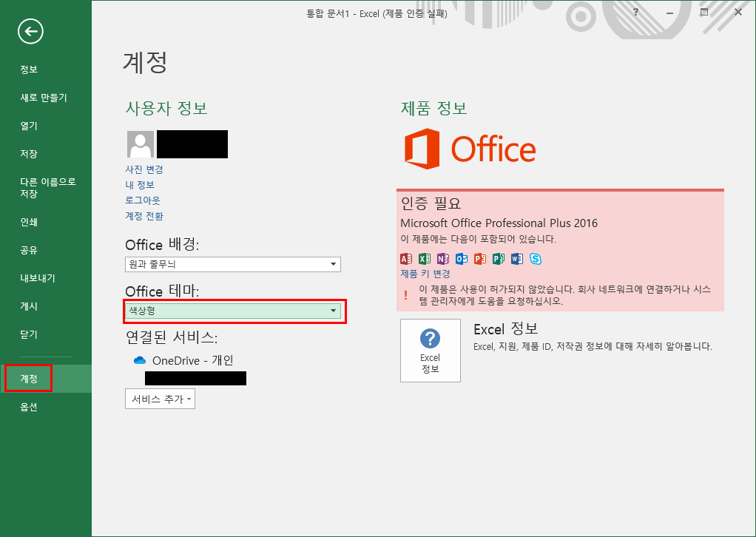Click the 로그아웃 link
Image resolution: width=756 pixels, height=537 pixels.
143,200
